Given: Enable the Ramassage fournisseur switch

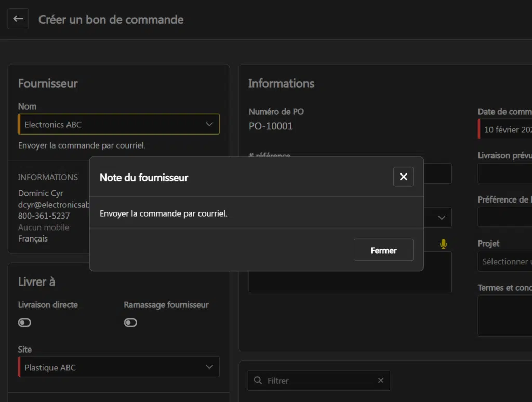Looking at the screenshot, I should (x=130, y=323).
